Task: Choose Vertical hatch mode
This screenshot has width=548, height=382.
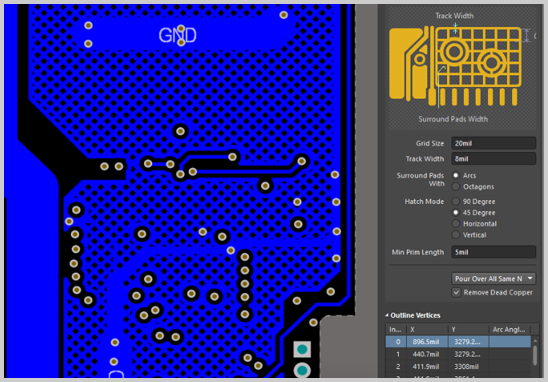Action: pyautogui.click(x=456, y=235)
